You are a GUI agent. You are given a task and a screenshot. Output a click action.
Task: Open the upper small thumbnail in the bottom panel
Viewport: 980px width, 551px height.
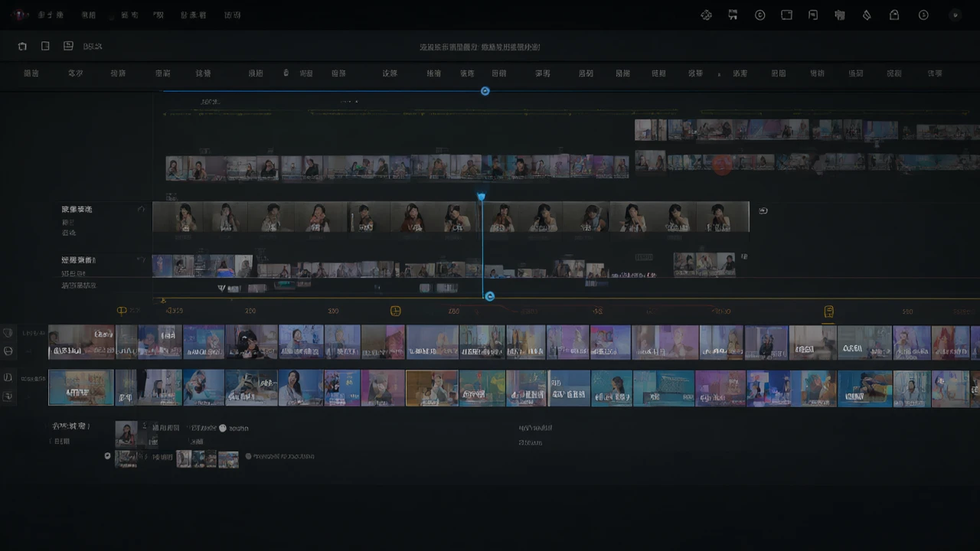tap(126, 434)
